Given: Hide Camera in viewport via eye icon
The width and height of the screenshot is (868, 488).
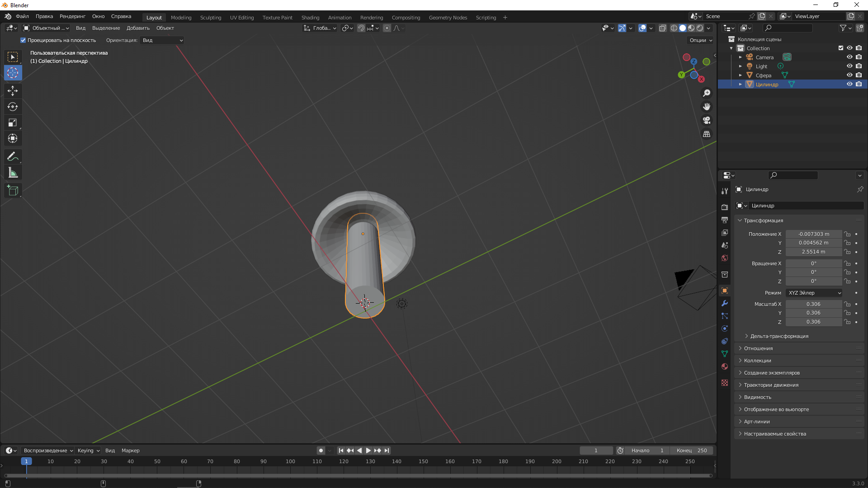Looking at the screenshot, I should pyautogui.click(x=849, y=57).
